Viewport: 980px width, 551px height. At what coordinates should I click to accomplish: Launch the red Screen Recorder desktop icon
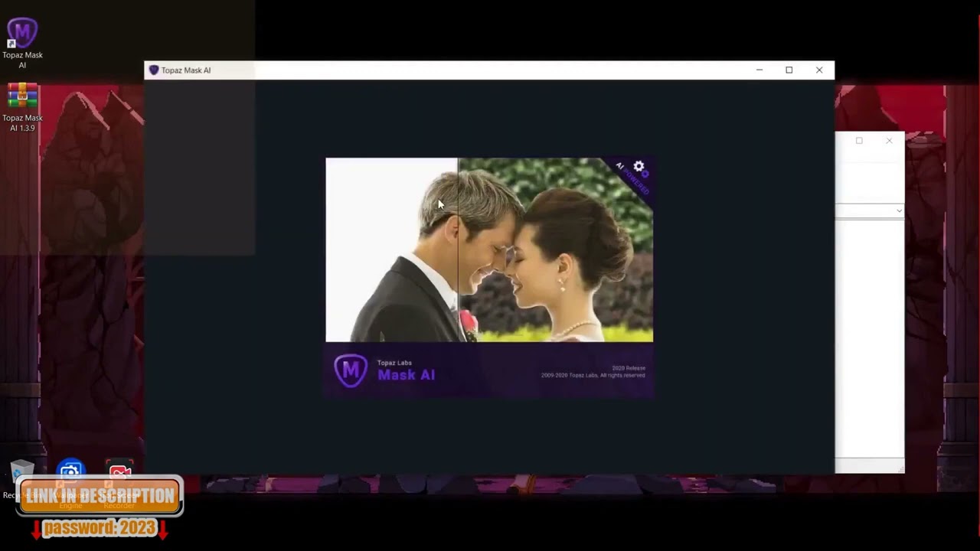[x=119, y=471]
